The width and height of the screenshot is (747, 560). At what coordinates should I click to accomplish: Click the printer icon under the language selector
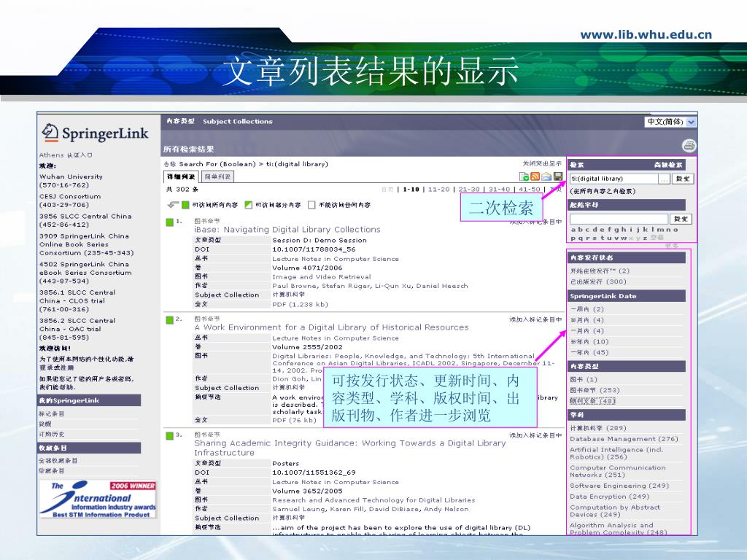pos(689,145)
